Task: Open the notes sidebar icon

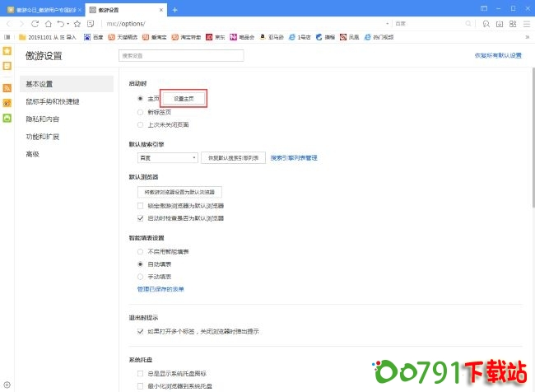Action: 7,65
